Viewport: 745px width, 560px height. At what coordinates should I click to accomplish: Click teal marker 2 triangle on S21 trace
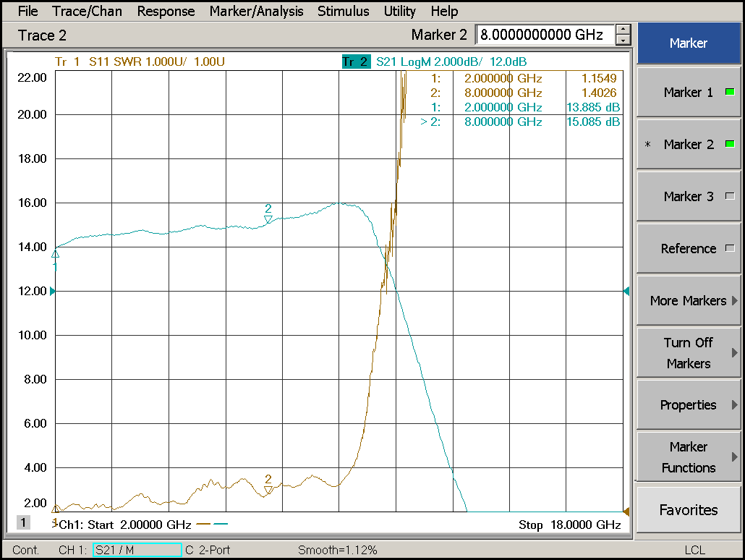[268, 219]
